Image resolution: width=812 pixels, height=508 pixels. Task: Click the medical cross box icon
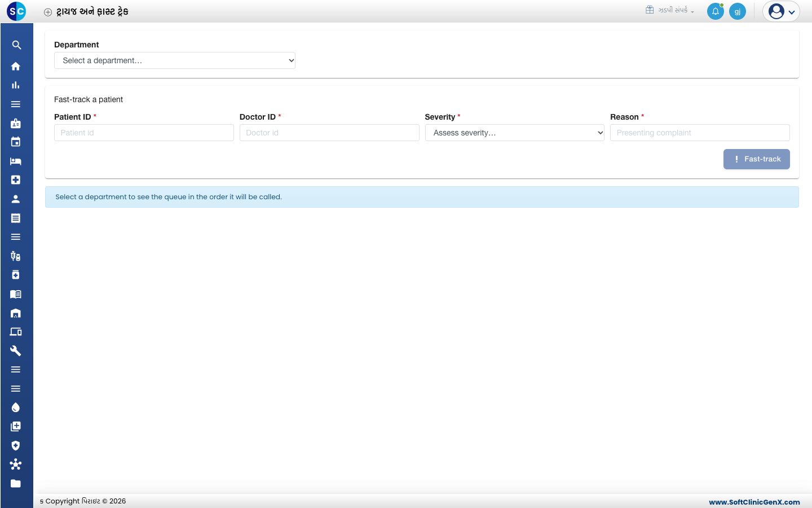(x=16, y=180)
